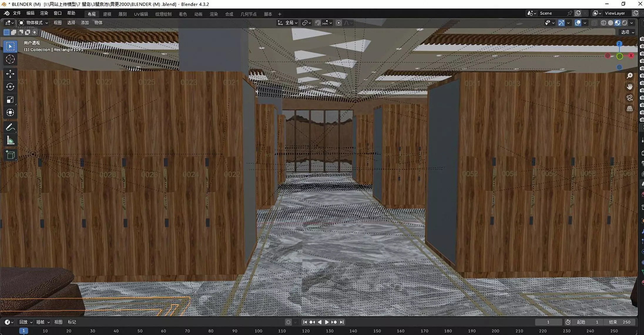Image resolution: width=644 pixels, height=335 pixels.
Task: Open the 文件 menu
Action: (x=17, y=13)
